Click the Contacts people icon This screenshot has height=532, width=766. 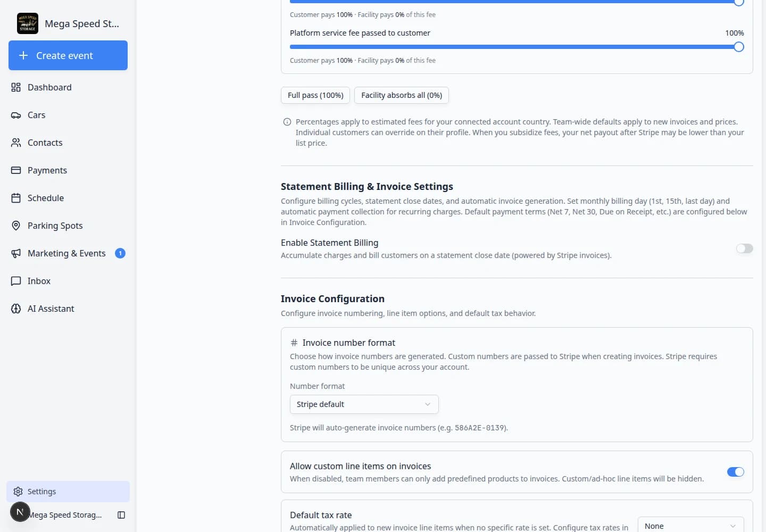pyautogui.click(x=16, y=143)
